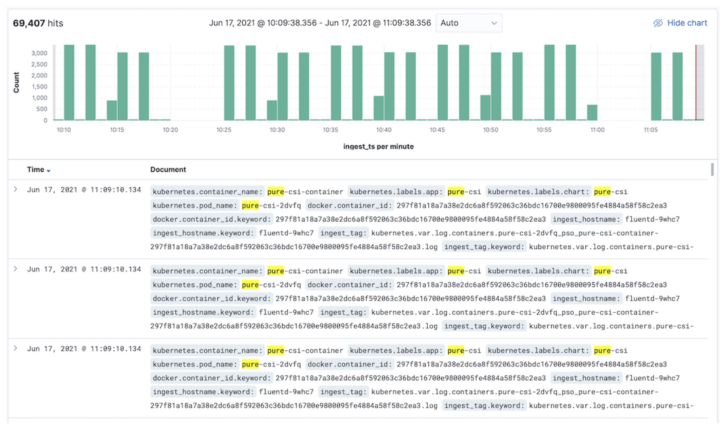
Task: Click the Time column sort arrow
Action: point(48,171)
